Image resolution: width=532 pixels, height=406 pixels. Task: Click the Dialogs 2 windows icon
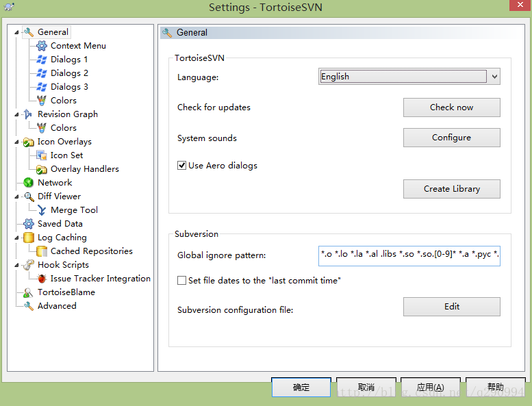coord(42,73)
